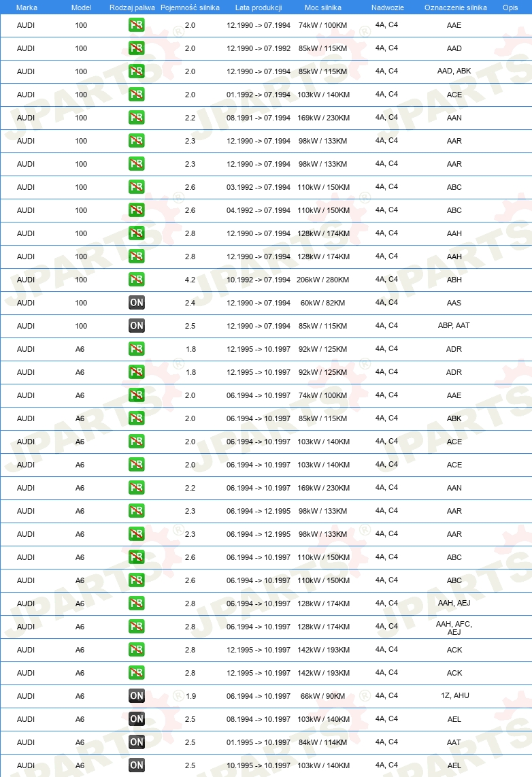Viewport: 532px width, 777px height.
Task: Click the power value 206kW / 280KM
Action: pos(323,280)
